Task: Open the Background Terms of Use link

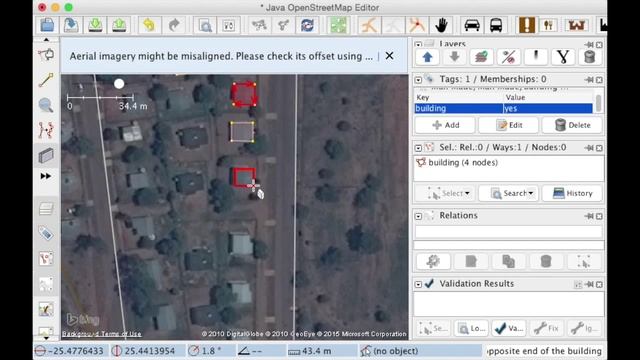Action: click(x=102, y=334)
